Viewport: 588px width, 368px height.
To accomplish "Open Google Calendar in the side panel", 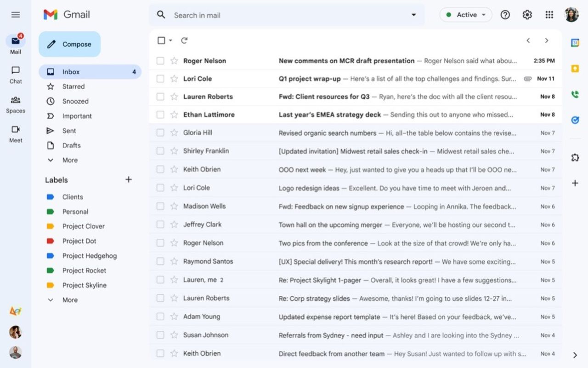I will click(575, 41).
